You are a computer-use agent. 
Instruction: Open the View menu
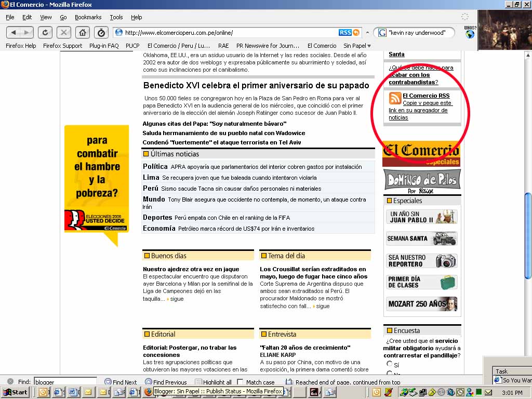pos(46,17)
